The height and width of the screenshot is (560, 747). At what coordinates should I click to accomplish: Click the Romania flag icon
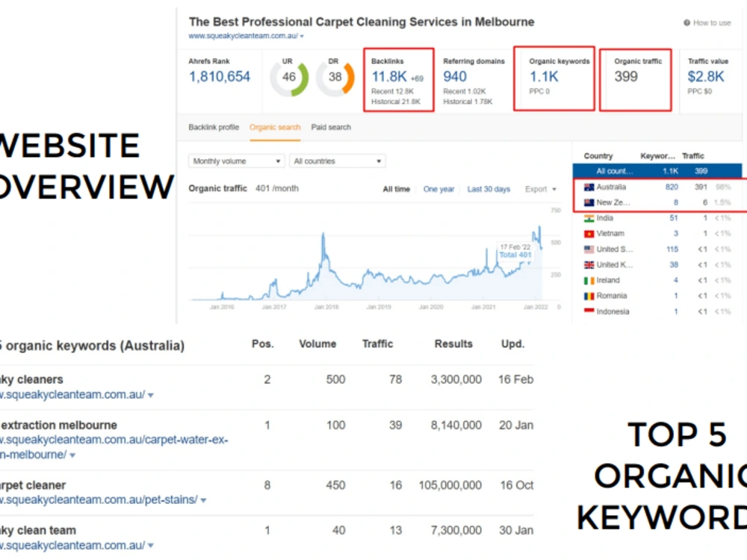click(x=589, y=296)
